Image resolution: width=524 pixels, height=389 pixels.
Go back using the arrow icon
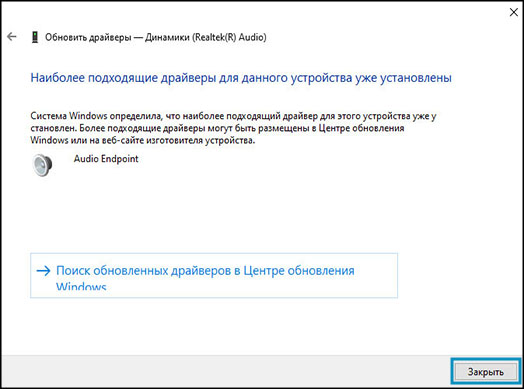pos(12,37)
